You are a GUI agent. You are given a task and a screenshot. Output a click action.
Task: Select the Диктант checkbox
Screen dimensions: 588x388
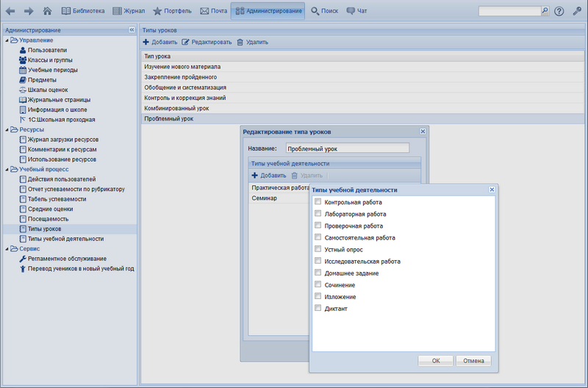(x=318, y=308)
